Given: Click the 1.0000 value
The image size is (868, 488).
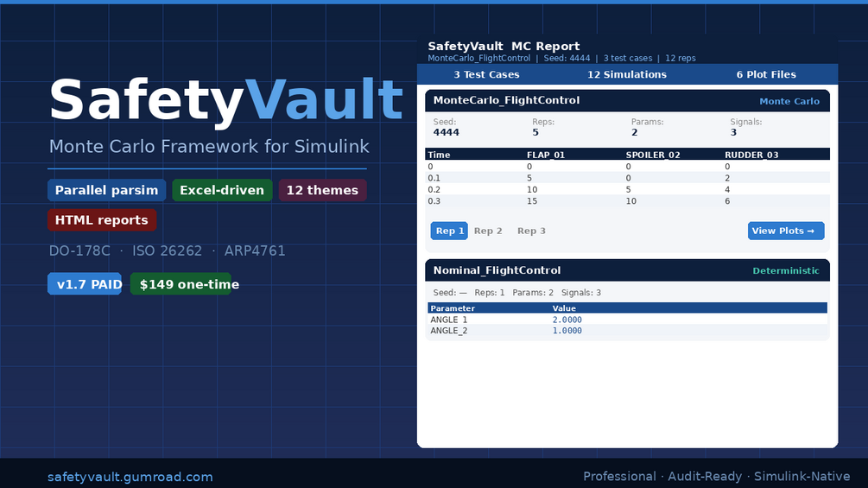Looking at the screenshot, I should tap(567, 331).
